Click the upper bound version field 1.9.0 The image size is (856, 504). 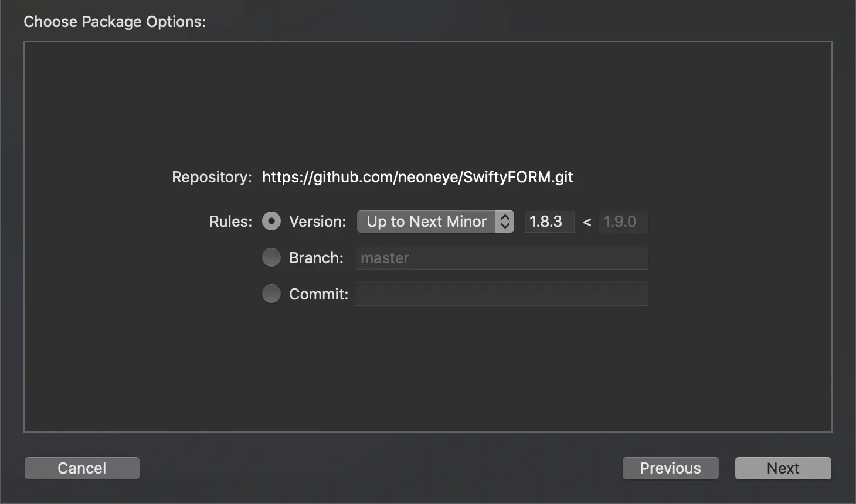(623, 222)
